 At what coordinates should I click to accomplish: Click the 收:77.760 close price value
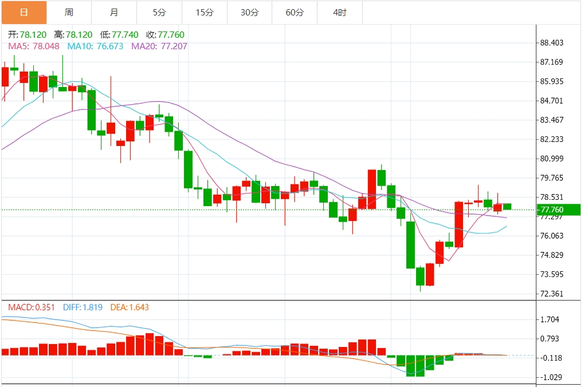pos(166,35)
